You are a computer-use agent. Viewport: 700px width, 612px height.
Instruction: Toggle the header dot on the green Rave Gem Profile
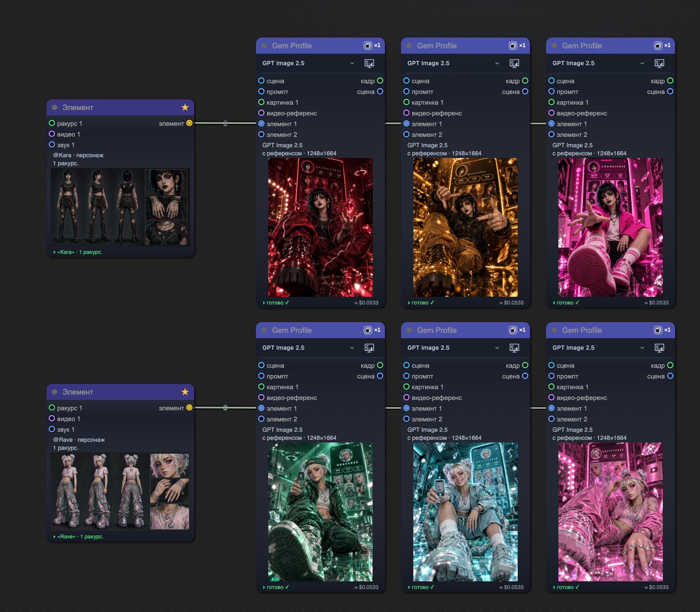coord(264,330)
